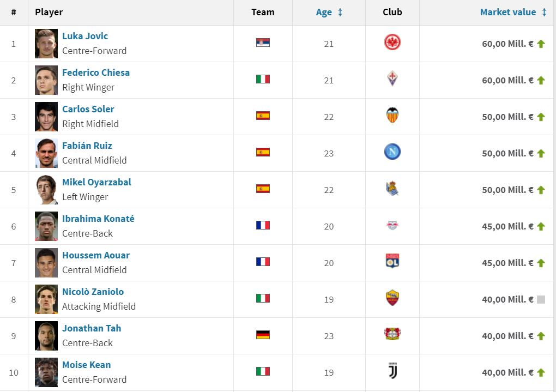Open Federico Chiesa player link
The width and height of the screenshot is (556, 392).
click(96, 73)
